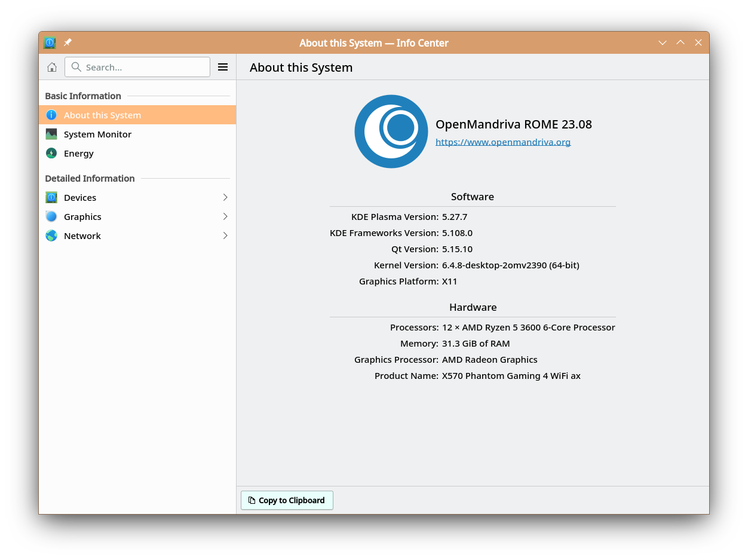Screen dimensions: 748x560
Task: Click the Processors label
Action: [415, 327]
